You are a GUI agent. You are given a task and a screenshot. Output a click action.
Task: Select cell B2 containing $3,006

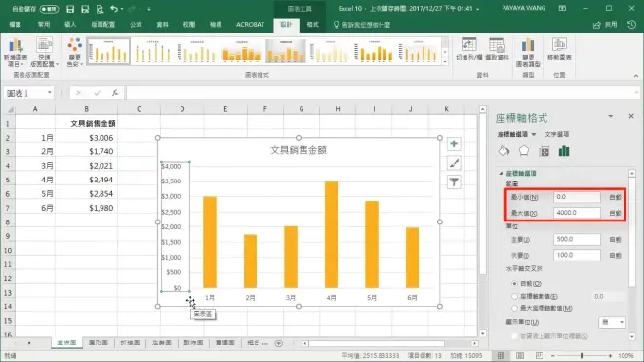point(86,138)
